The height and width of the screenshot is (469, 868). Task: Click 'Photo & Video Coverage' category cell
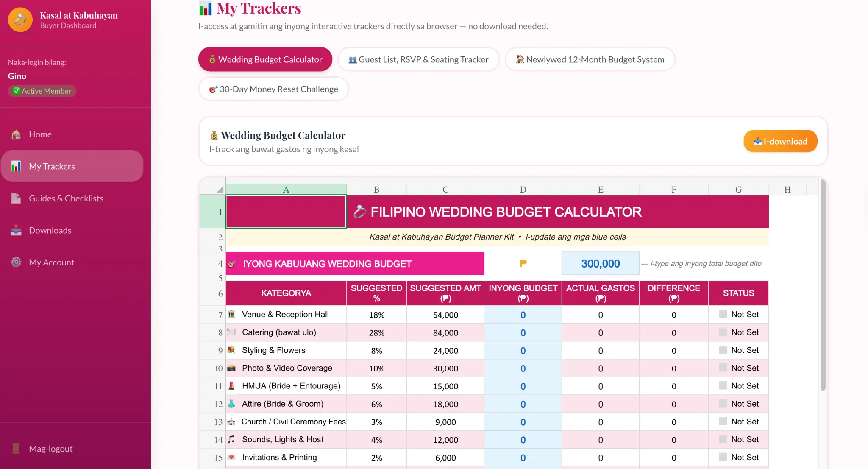(x=286, y=368)
